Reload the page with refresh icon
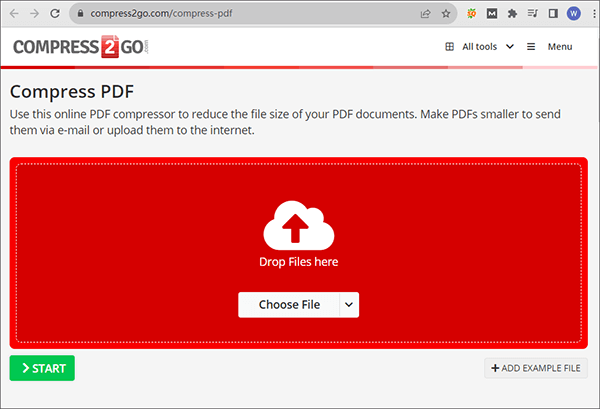600x409 pixels. point(55,14)
